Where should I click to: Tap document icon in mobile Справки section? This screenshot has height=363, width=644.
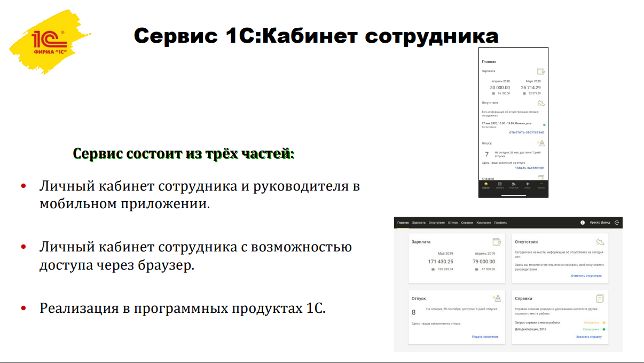tap(540, 179)
